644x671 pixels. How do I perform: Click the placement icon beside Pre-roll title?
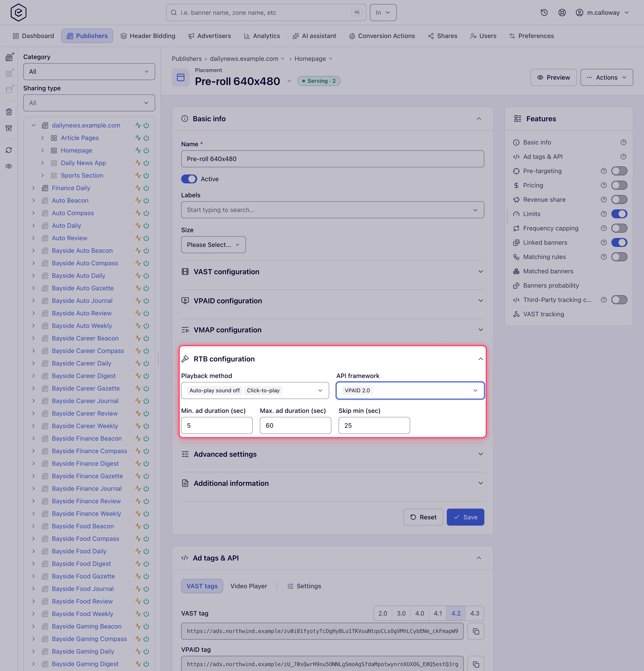coord(181,77)
